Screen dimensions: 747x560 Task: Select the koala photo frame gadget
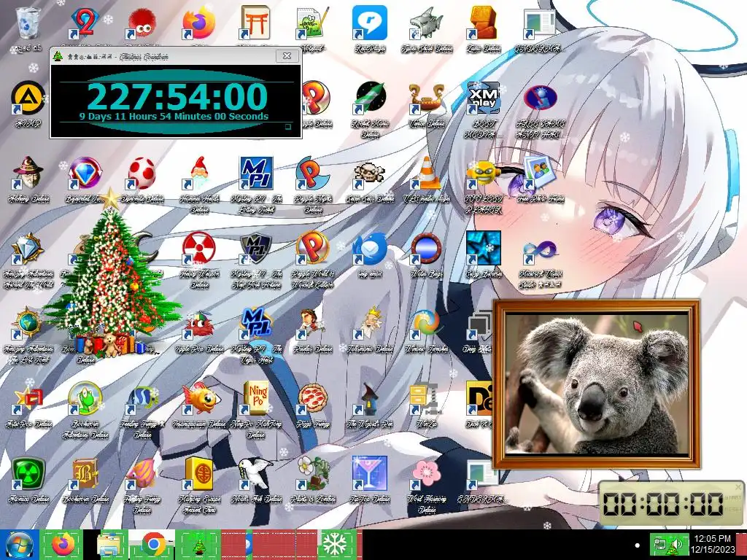pyautogui.click(x=596, y=384)
